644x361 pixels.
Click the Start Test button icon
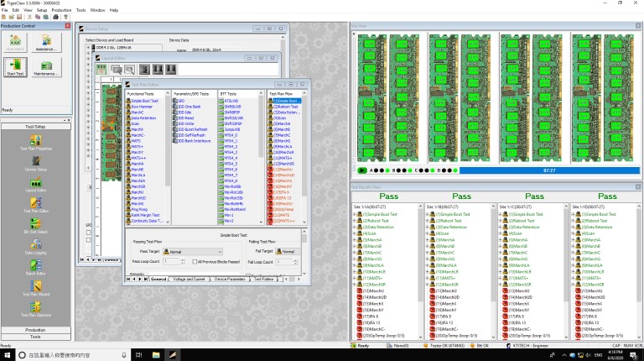[x=15, y=67]
